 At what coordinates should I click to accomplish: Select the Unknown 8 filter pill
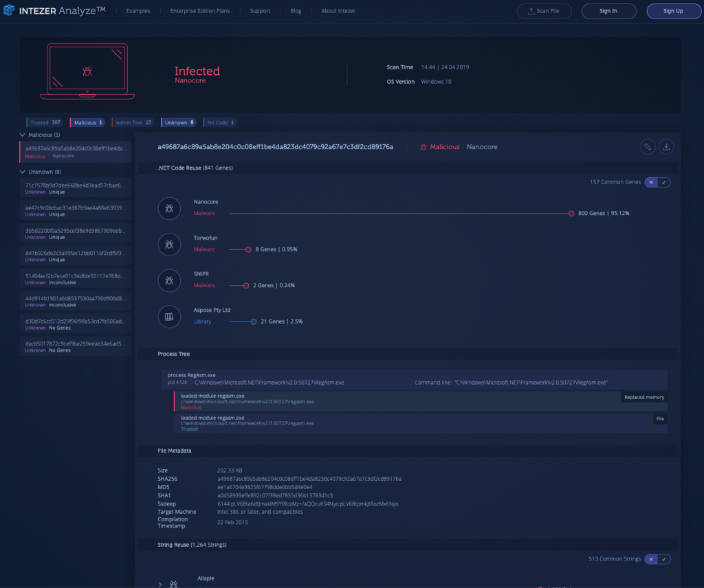pos(179,122)
